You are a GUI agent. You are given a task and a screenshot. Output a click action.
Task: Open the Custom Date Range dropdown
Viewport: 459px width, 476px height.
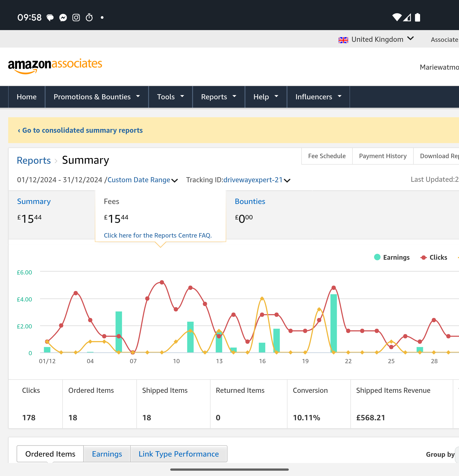142,180
